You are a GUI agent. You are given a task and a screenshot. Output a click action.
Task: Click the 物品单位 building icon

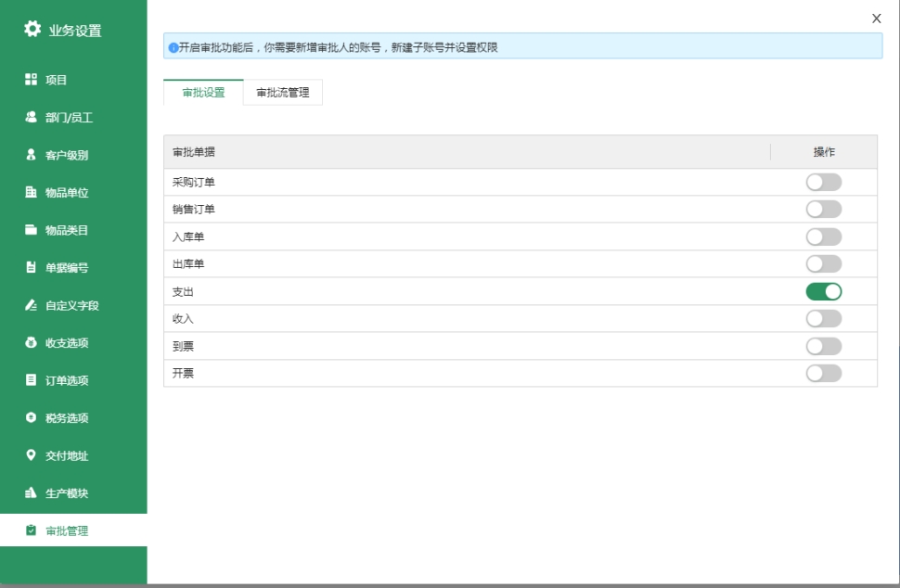[x=31, y=193]
